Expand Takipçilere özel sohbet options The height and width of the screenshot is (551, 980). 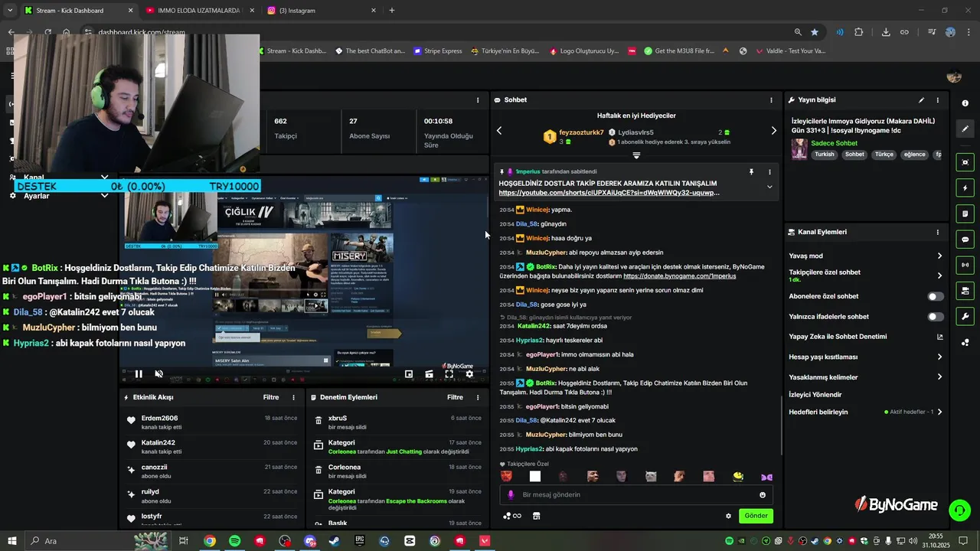point(939,275)
